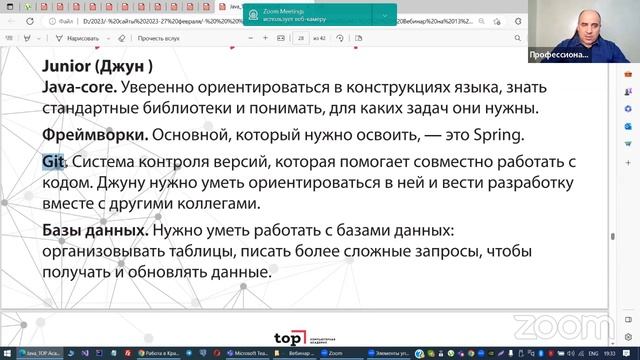Reload the page with the refresh icon
640x360 pixels.
pos(30,21)
